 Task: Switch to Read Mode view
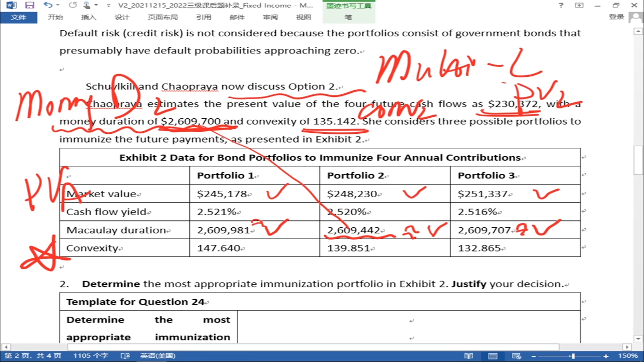[469, 356]
